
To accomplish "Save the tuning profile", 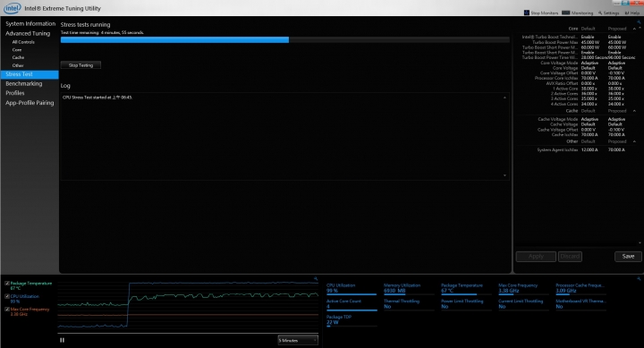I will 628,257.
